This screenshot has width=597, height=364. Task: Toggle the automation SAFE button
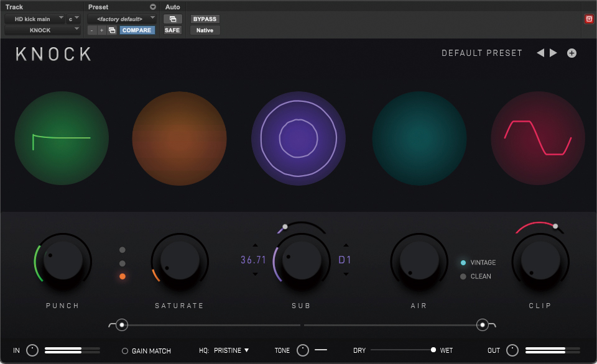[172, 30]
